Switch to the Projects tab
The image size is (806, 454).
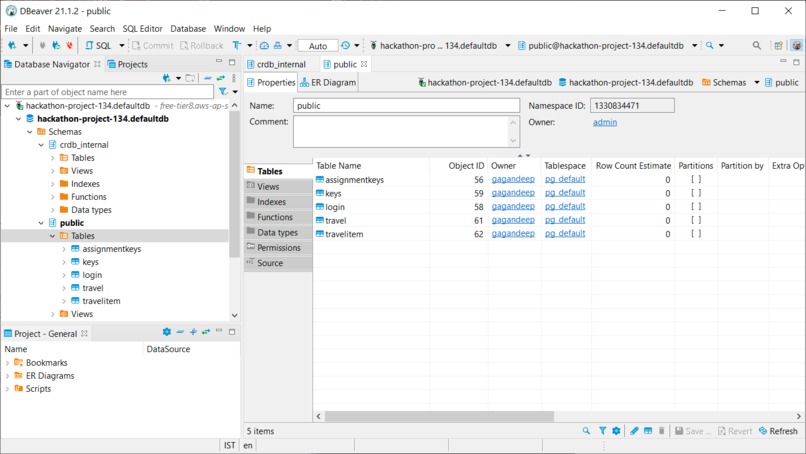click(x=127, y=64)
